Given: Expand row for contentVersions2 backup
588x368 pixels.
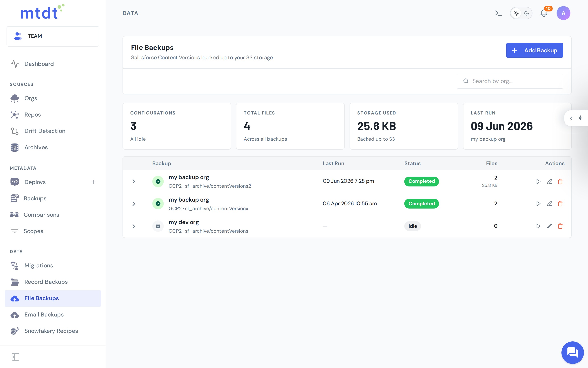Looking at the screenshot, I should point(134,182).
